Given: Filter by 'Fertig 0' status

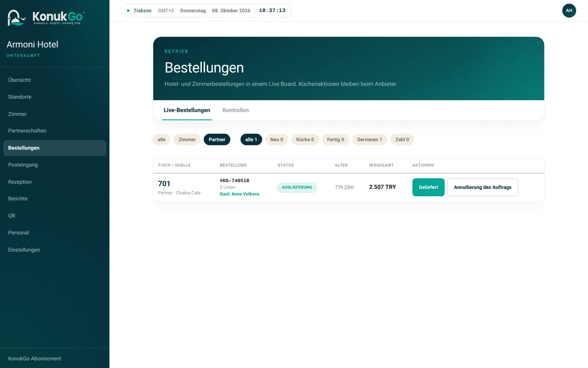Looking at the screenshot, I should (336, 139).
